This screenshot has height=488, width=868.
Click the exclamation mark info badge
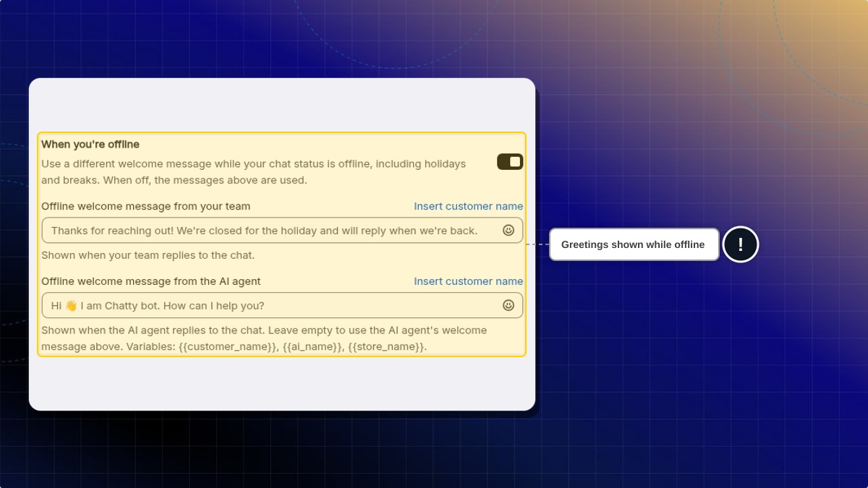point(741,244)
